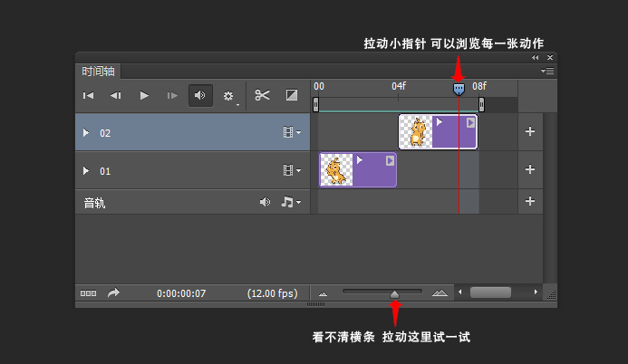The height and width of the screenshot is (364, 628).
Task: Select the clip thumbnail on track 01
Action: tap(336, 170)
